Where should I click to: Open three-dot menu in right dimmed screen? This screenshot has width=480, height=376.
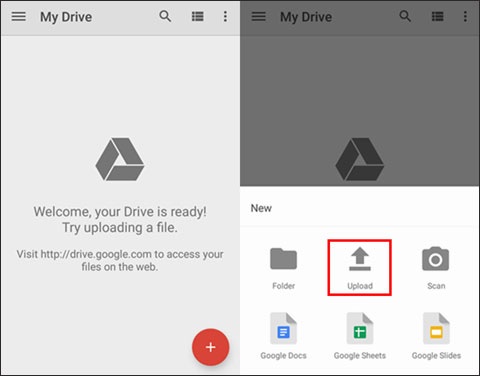465,16
